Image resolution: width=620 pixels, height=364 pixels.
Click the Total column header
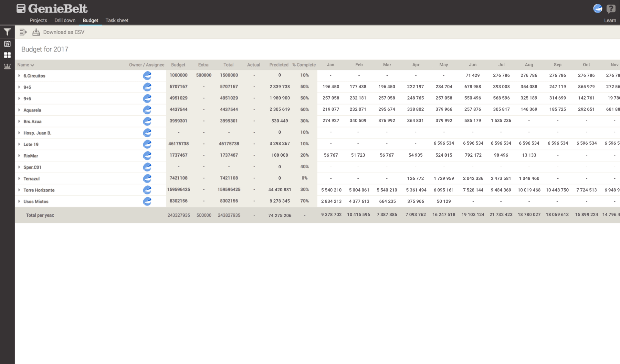pyautogui.click(x=228, y=65)
